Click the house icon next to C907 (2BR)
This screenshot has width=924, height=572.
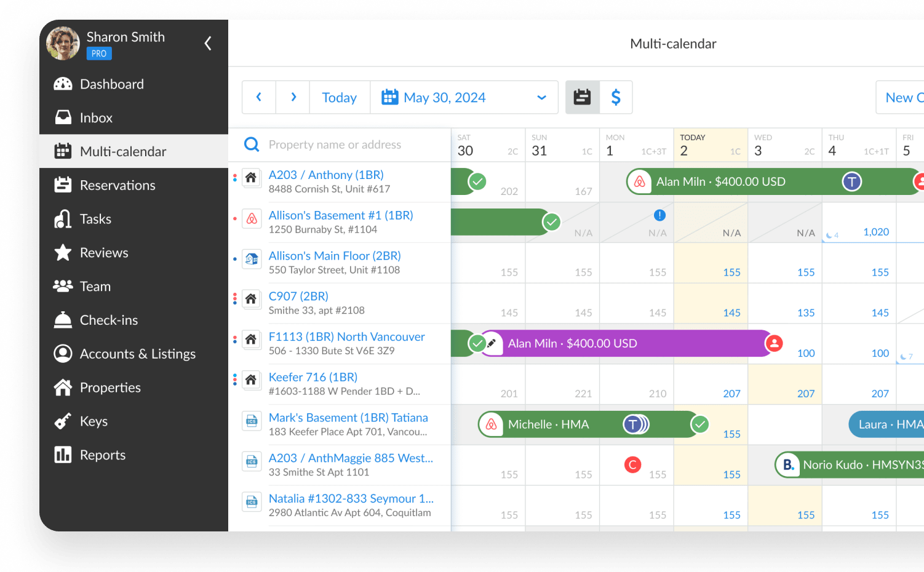pyautogui.click(x=252, y=299)
